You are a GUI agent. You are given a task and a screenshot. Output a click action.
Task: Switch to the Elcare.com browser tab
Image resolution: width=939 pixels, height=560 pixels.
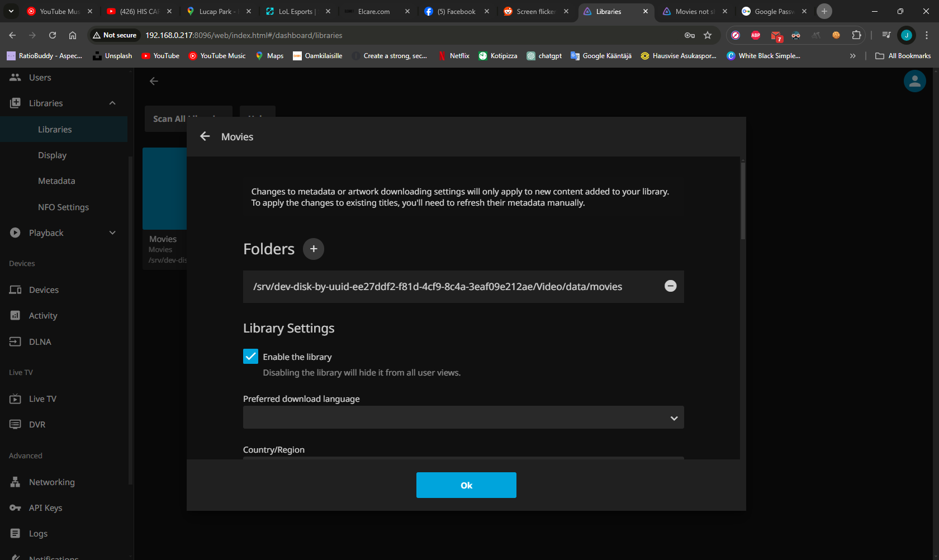click(374, 11)
